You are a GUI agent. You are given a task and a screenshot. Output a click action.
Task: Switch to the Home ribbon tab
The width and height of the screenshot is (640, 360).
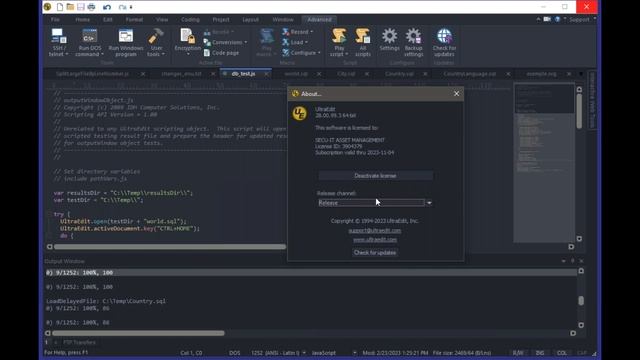(x=82, y=20)
